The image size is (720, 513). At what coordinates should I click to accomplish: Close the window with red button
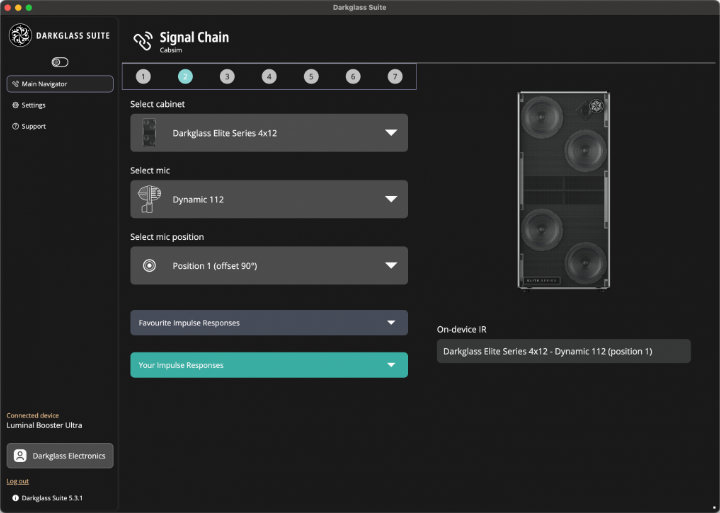click(7, 8)
